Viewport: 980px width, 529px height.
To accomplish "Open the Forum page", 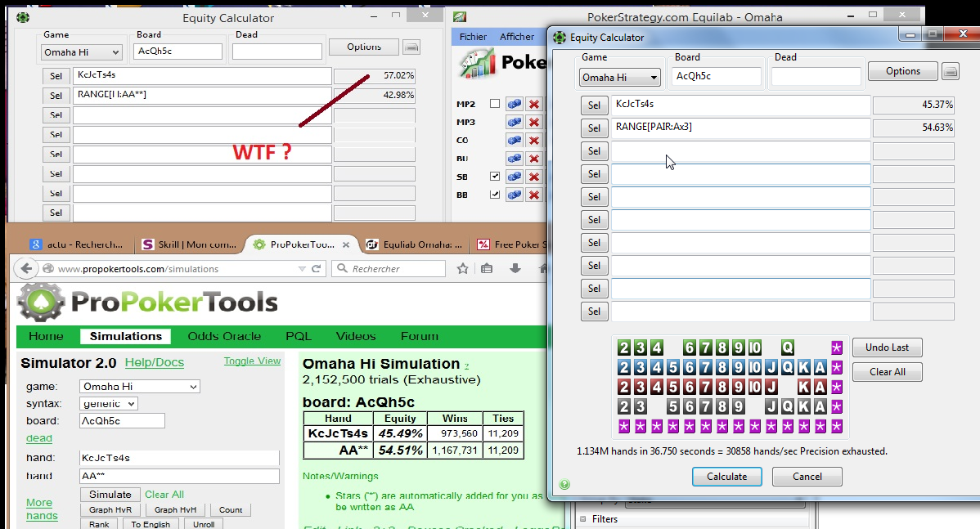I will 420,336.
